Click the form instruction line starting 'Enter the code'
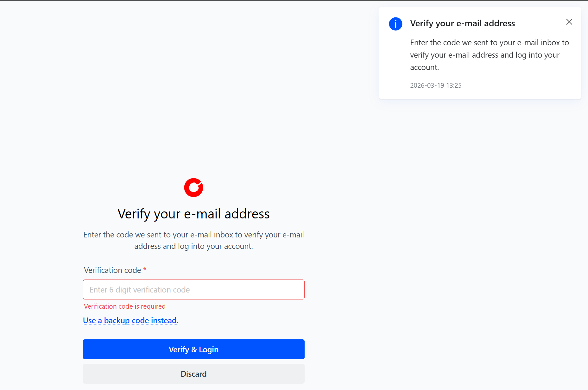 click(193, 235)
